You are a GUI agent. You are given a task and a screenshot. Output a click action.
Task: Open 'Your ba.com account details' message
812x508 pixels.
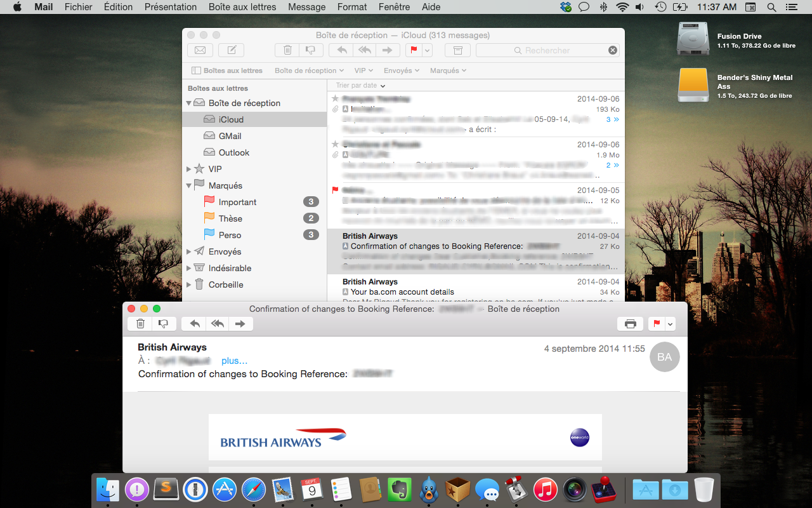[x=476, y=289]
